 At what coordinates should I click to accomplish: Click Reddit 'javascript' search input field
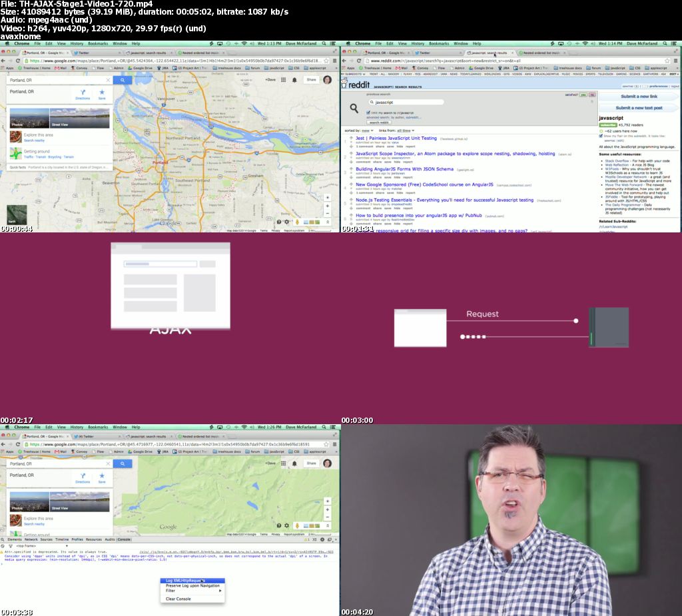tap(406, 103)
